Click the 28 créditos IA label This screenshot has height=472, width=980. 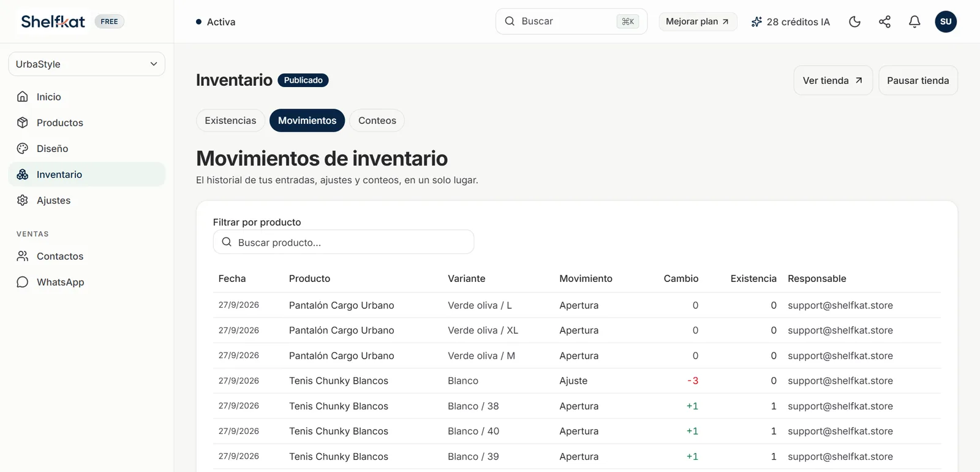tap(798, 22)
